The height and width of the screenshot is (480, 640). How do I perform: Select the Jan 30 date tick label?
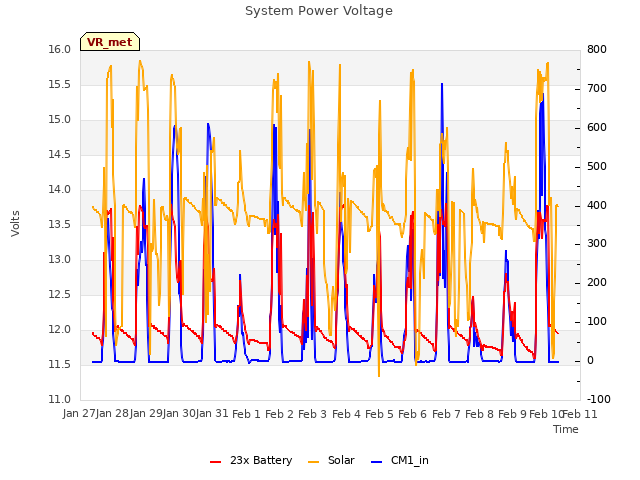click(x=179, y=414)
